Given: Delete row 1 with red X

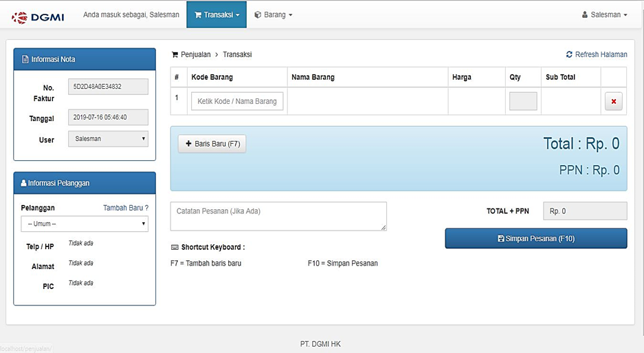Looking at the screenshot, I should pyautogui.click(x=614, y=101).
